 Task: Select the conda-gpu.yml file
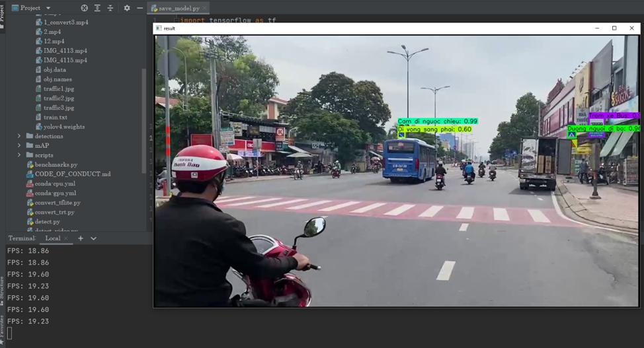tap(52, 193)
